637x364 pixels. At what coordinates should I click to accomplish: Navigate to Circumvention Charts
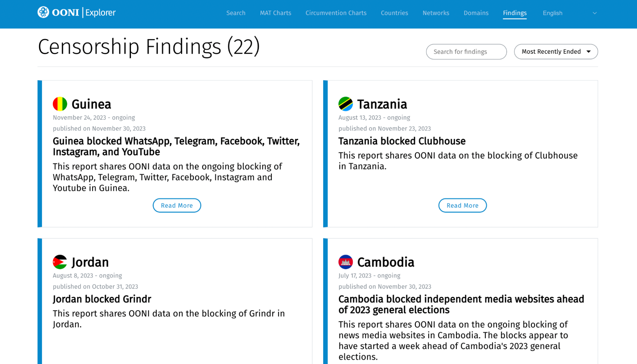[336, 13]
